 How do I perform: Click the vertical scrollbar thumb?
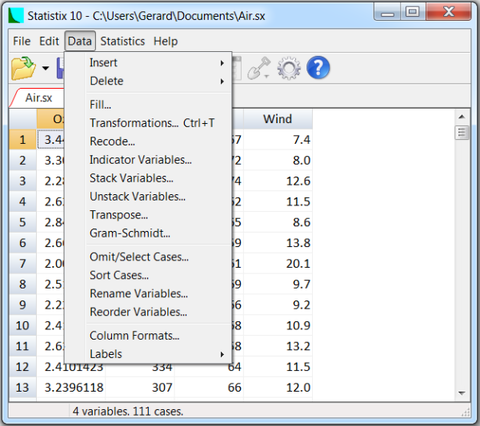(462, 133)
